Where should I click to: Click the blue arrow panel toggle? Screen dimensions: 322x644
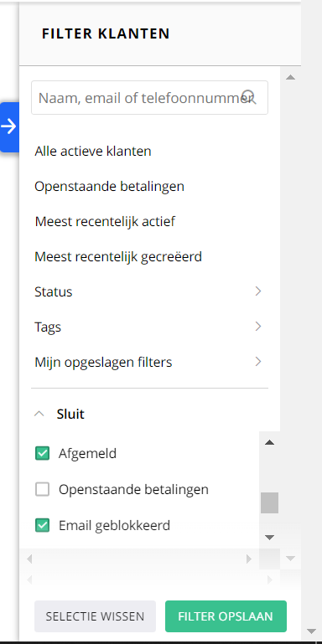9,127
